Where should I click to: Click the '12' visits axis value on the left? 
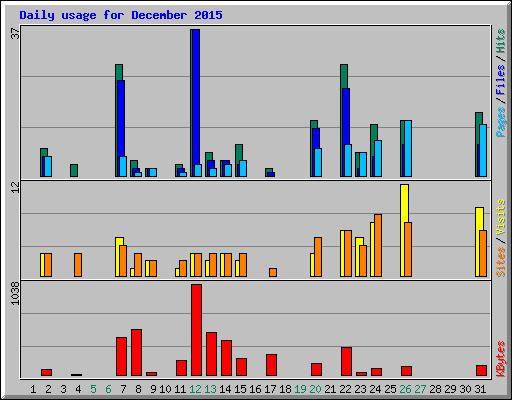click(15, 187)
